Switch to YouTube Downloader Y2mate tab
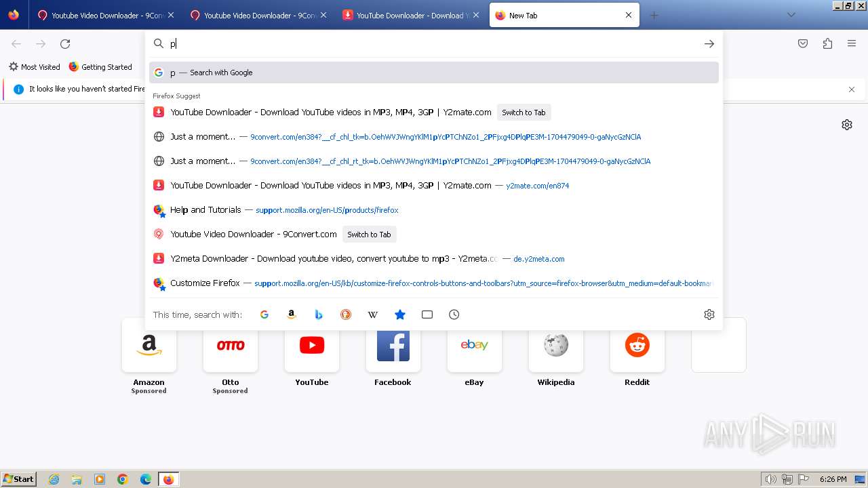The height and width of the screenshot is (488, 868). tap(411, 15)
